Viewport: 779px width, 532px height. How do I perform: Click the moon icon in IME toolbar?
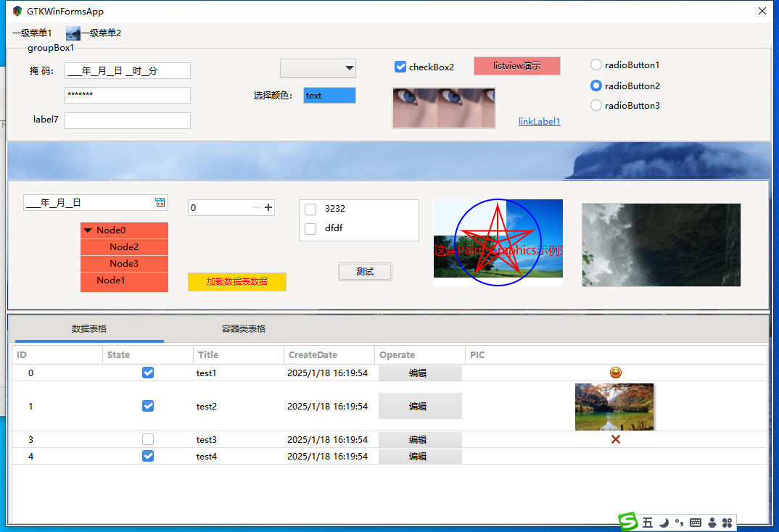(664, 523)
